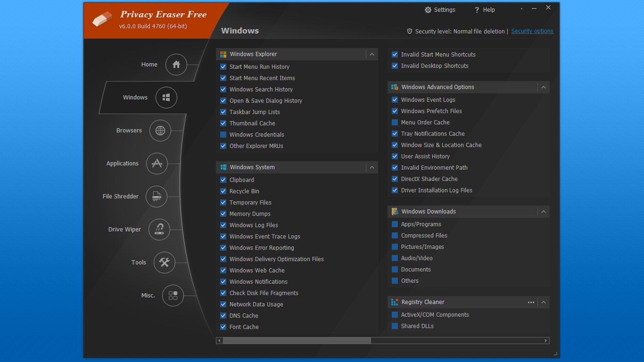Open the Tools sidebar icon
The image size is (644, 362).
164,263
